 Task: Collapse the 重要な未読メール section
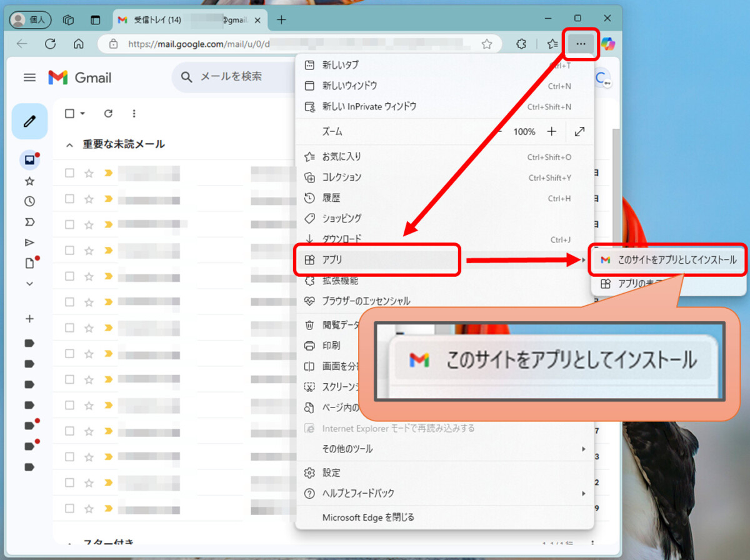point(69,144)
